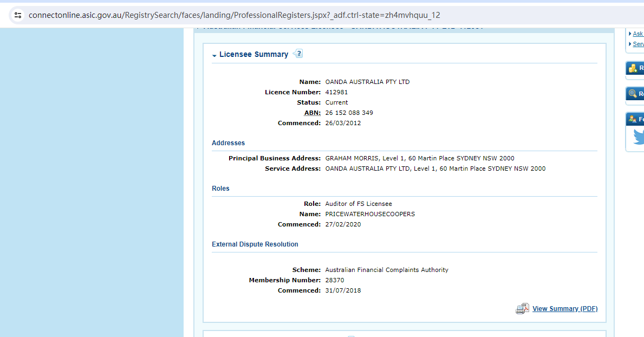Select the name OANDA AUSTRALIA PTY LTD

[x=367, y=82]
